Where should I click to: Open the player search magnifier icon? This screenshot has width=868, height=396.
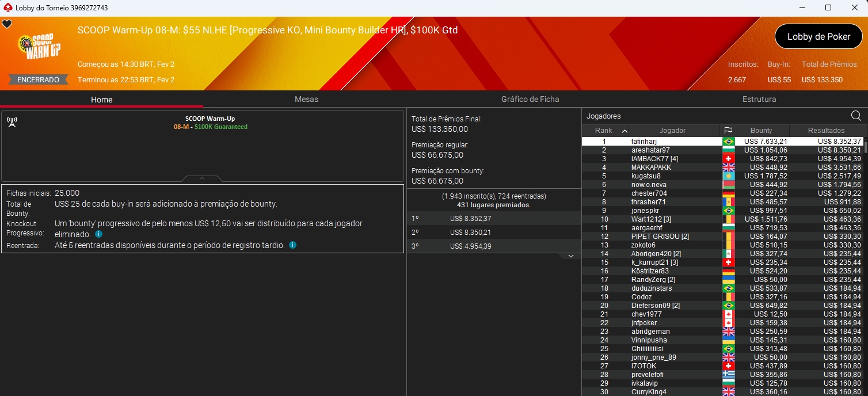(856, 116)
